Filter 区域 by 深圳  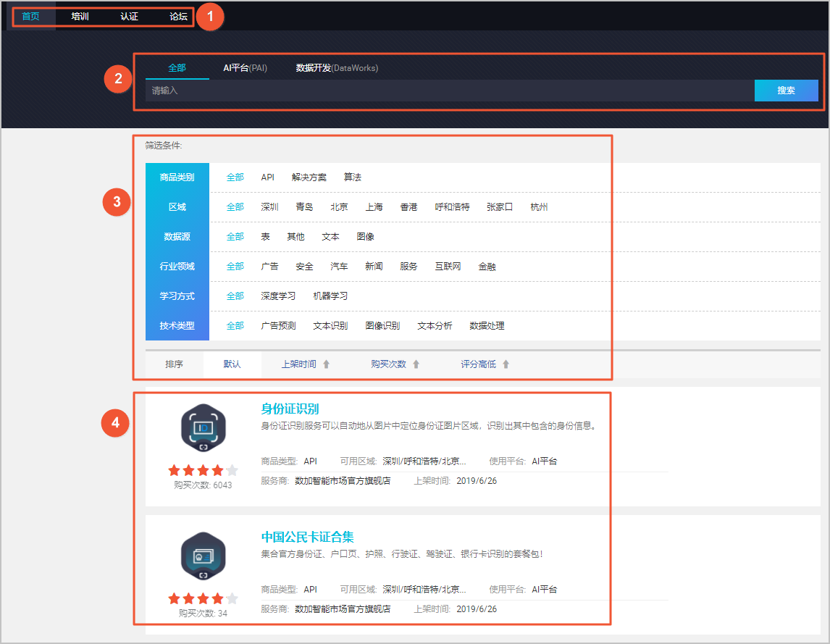coord(269,207)
